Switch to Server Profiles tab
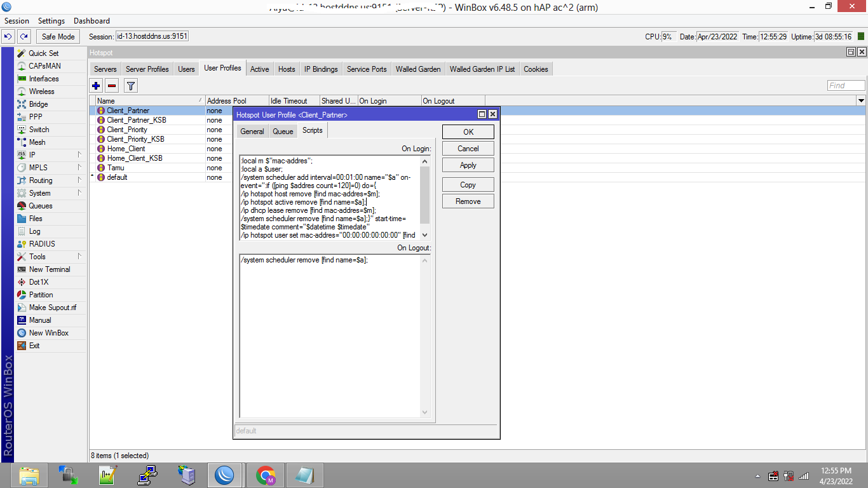The height and width of the screenshot is (488, 868). (x=147, y=69)
